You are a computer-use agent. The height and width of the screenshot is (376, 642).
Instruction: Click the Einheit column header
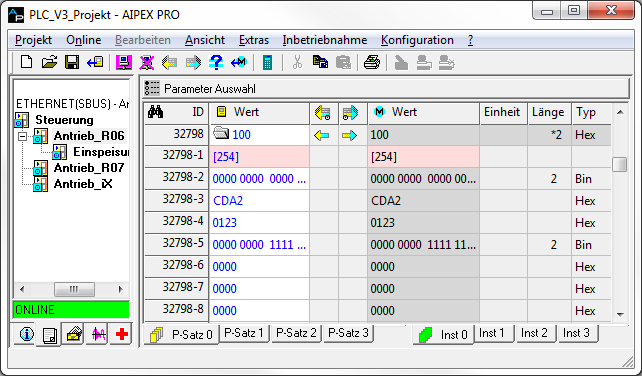coord(503,112)
